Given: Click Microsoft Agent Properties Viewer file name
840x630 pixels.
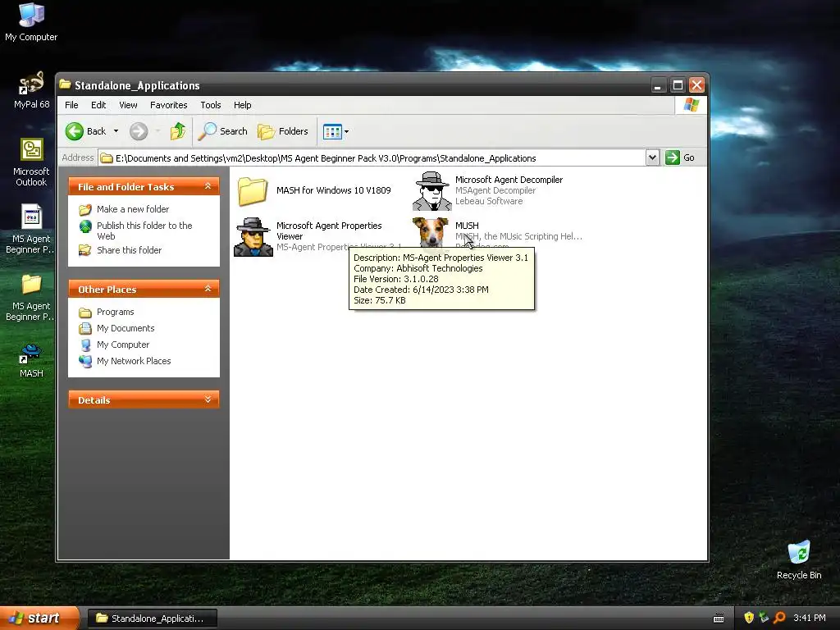Looking at the screenshot, I should coord(329,231).
